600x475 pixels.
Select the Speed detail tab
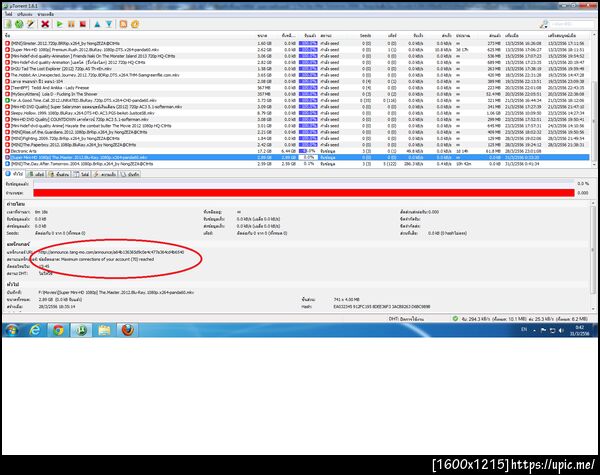coord(105,174)
